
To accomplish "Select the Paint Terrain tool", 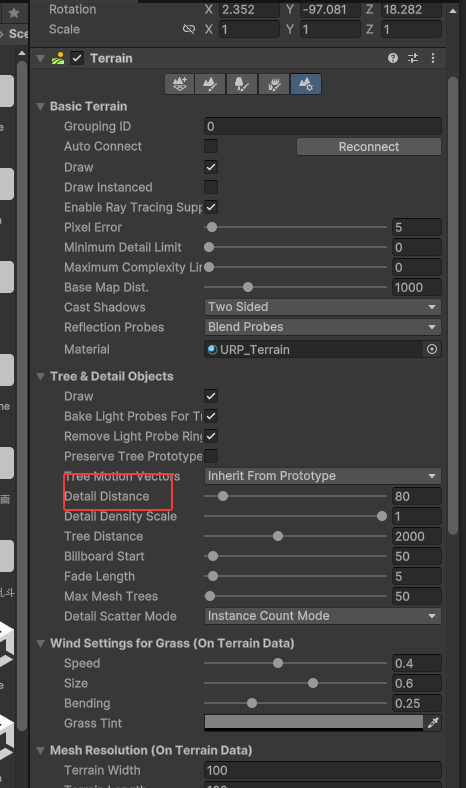I will pyautogui.click(x=210, y=84).
